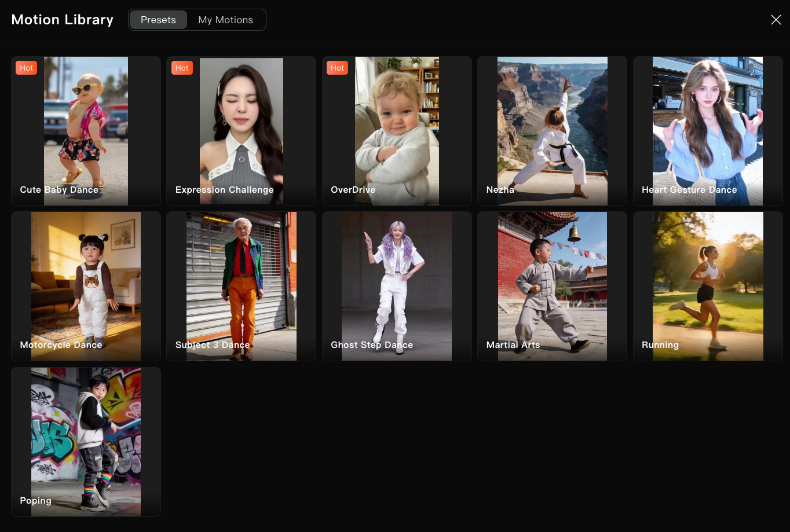Select the Subject 3 Dance preset
Screen dimensions: 790x532
point(241,286)
